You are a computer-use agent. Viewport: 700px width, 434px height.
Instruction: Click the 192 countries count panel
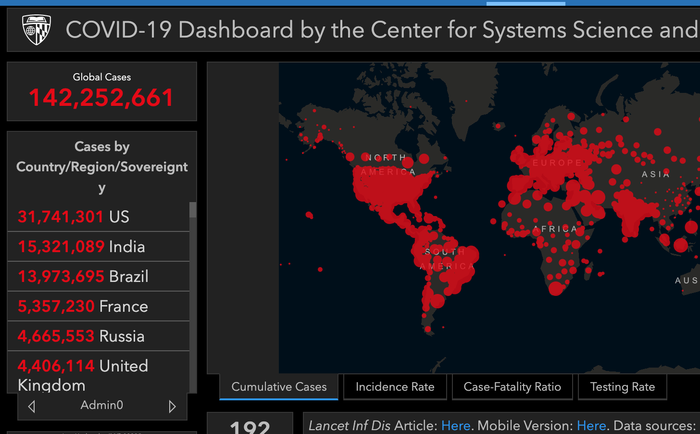click(250, 423)
